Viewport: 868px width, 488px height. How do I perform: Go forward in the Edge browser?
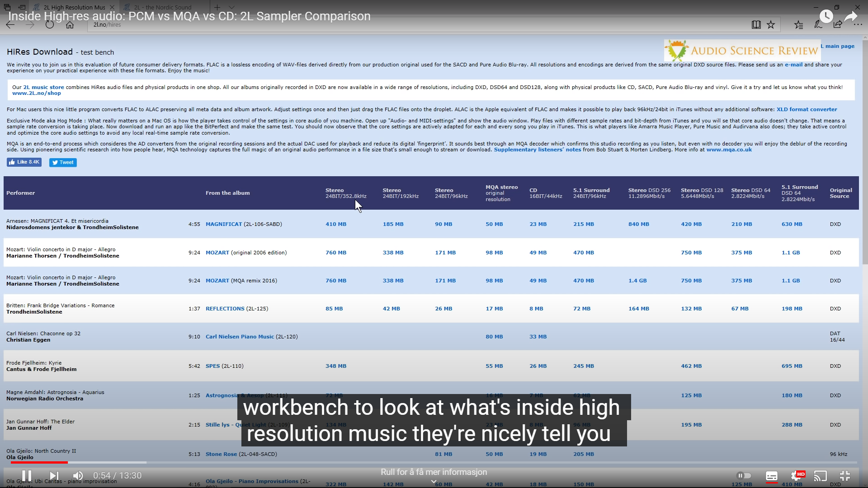tap(30, 25)
